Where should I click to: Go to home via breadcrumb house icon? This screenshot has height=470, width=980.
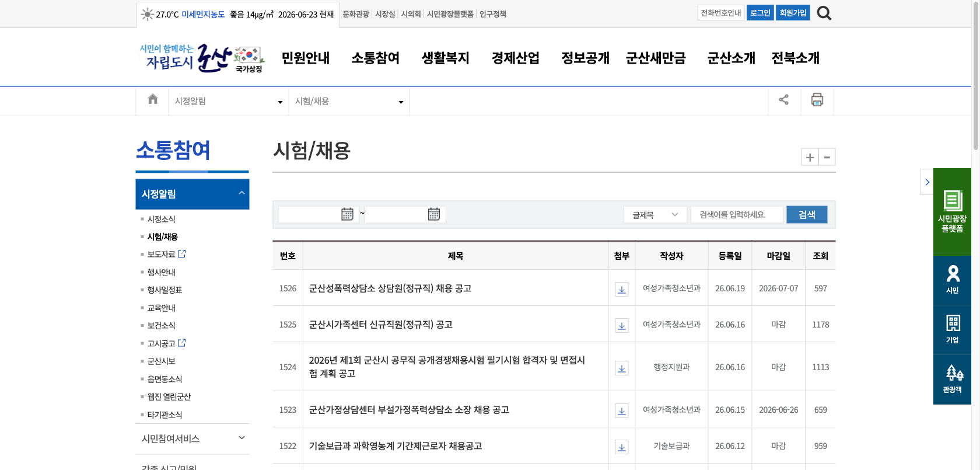(x=153, y=99)
